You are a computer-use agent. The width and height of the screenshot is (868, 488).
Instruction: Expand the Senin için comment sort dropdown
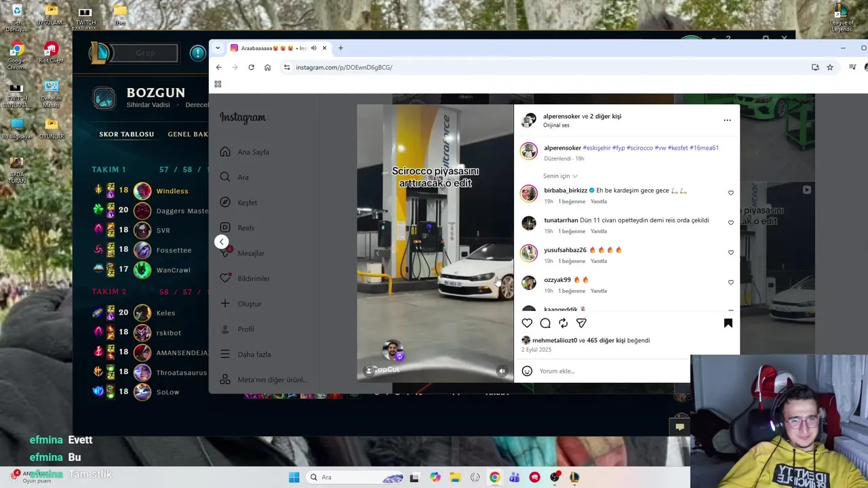pos(560,176)
